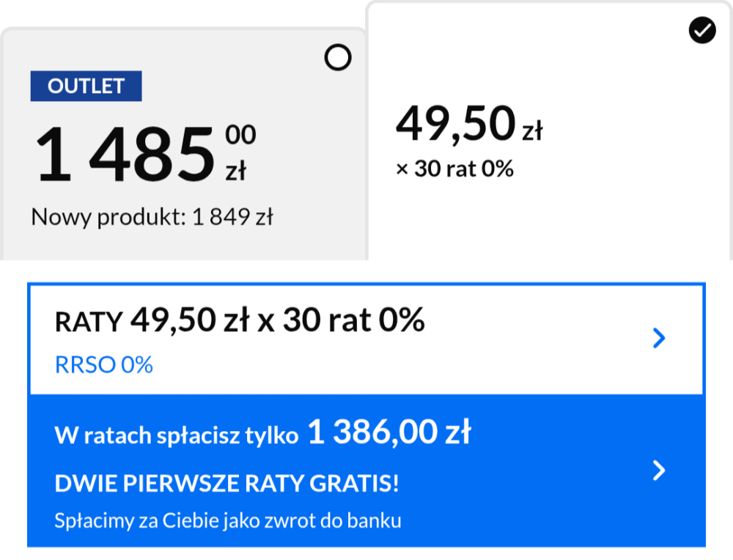The width and height of the screenshot is (733, 560).
Task: Click 'DWIE PIERWSZE RATY GRATIS!' headline
Action: point(227,484)
